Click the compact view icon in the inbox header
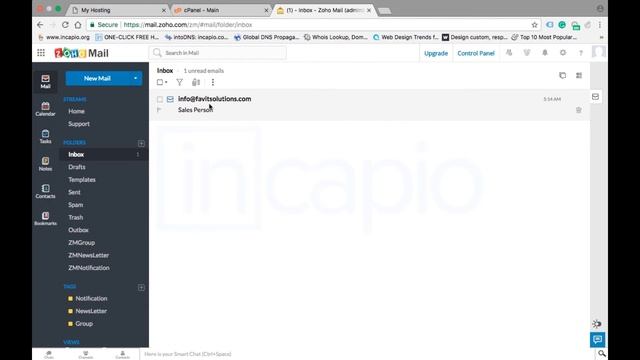The height and width of the screenshot is (360, 640). click(x=562, y=75)
